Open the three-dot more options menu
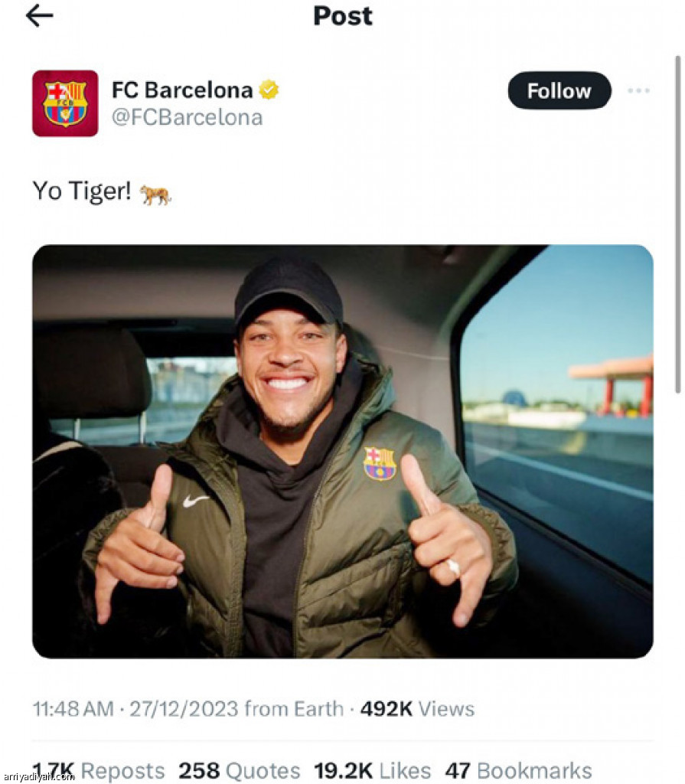This screenshot has height=784, width=685. pyautogui.click(x=638, y=90)
